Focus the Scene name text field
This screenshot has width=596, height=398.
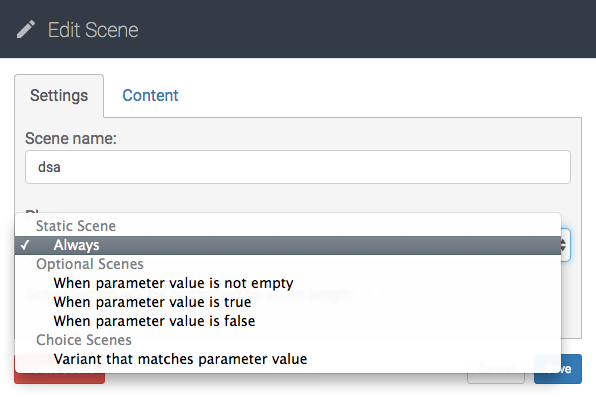click(x=298, y=167)
